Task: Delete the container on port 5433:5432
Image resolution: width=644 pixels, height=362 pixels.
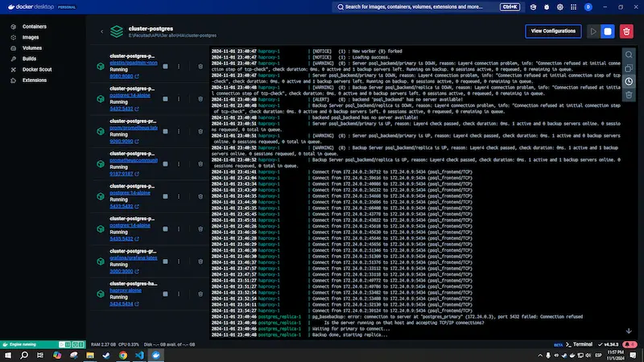Action: tap(200, 196)
